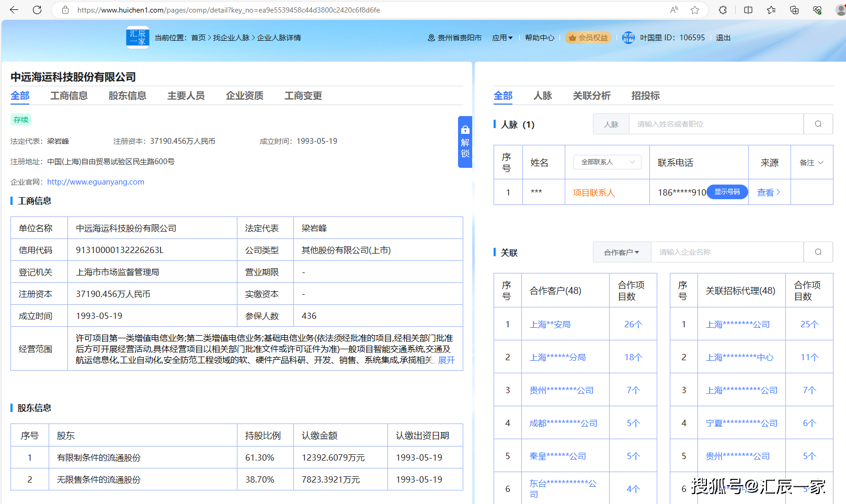846x504 pixels.
Task: Open the company website eguanyang.com link
Action: click(96, 182)
